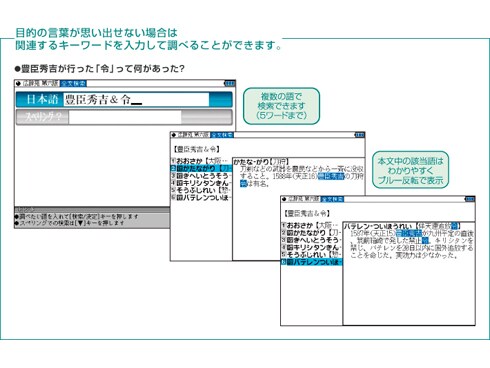Select おおさか entry in the bottom-right screen list

coord(312,225)
